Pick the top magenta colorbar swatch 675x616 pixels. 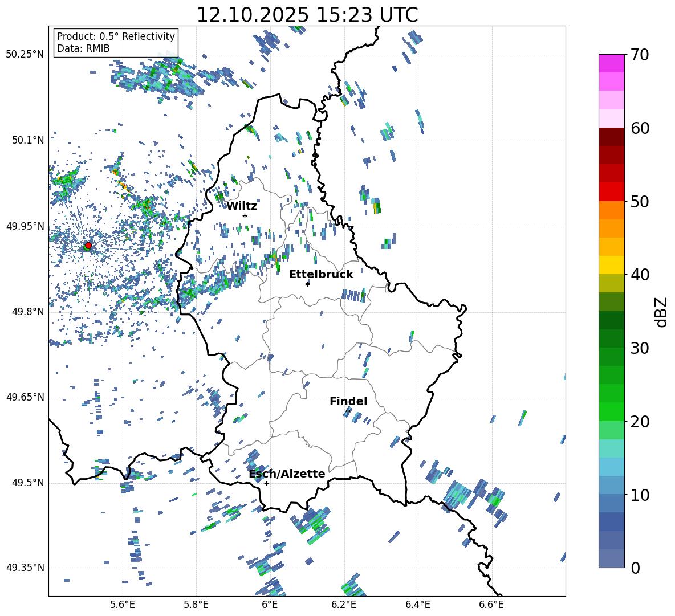[612, 63]
